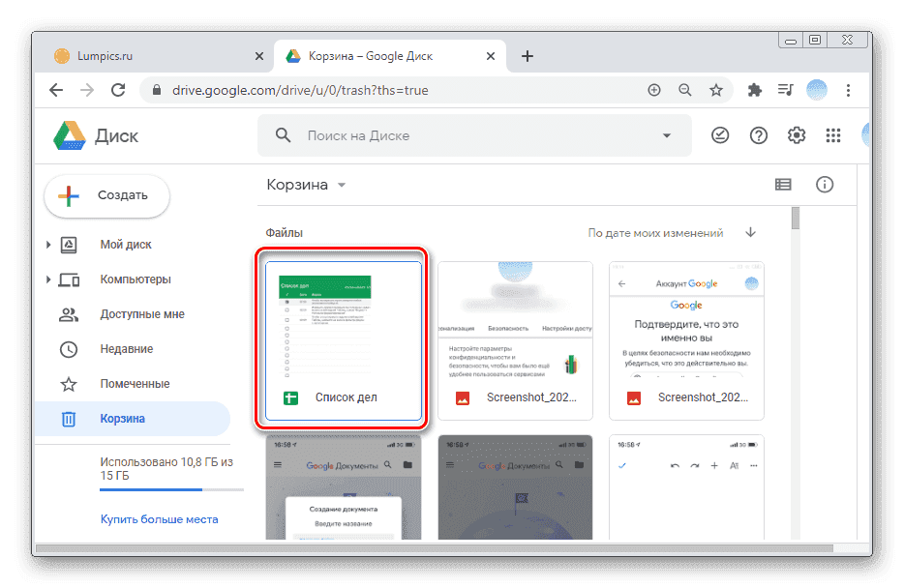Close the Lumpics.ru tab
This screenshot has height=588, width=904.
point(259,56)
